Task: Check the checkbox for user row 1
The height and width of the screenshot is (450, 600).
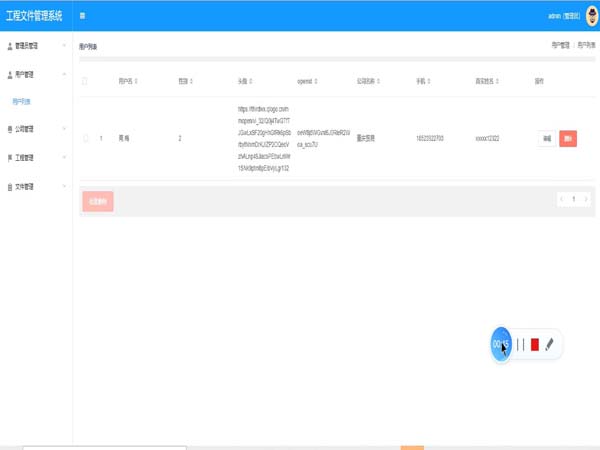Action: pyautogui.click(x=85, y=138)
